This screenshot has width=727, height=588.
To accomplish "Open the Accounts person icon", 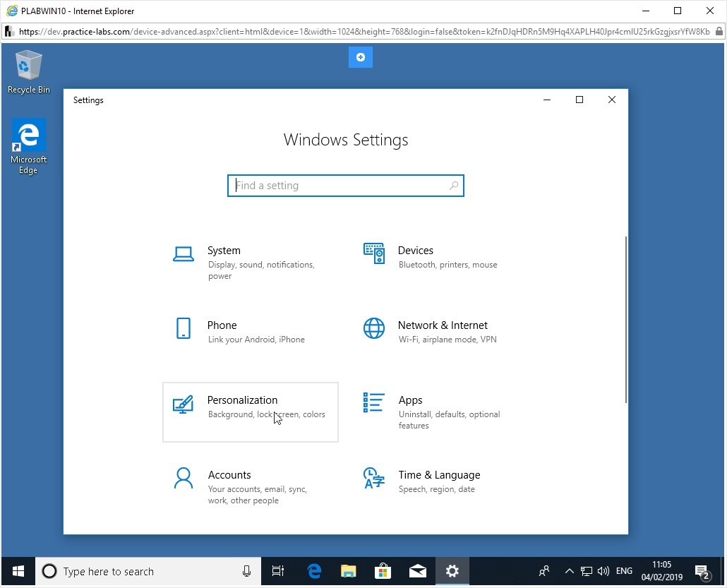I will [x=184, y=478].
